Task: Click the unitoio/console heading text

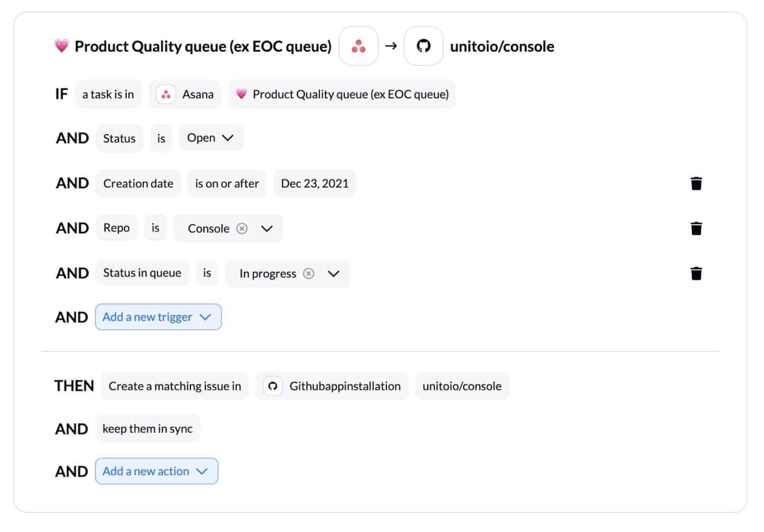Action: point(502,47)
